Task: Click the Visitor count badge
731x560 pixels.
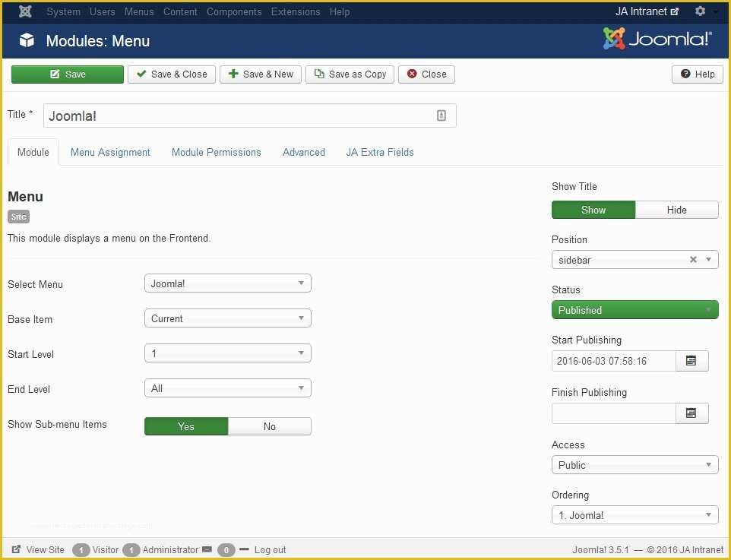Action: click(81, 549)
